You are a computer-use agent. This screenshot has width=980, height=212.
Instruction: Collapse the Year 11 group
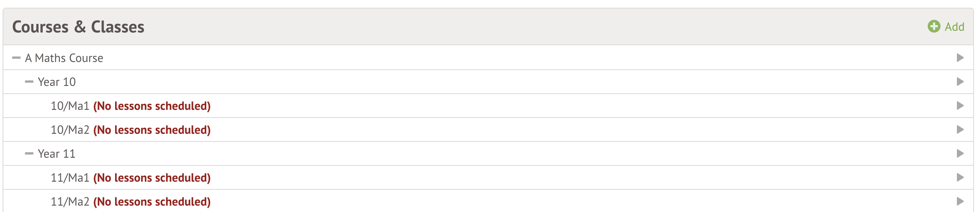click(x=29, y=153)
